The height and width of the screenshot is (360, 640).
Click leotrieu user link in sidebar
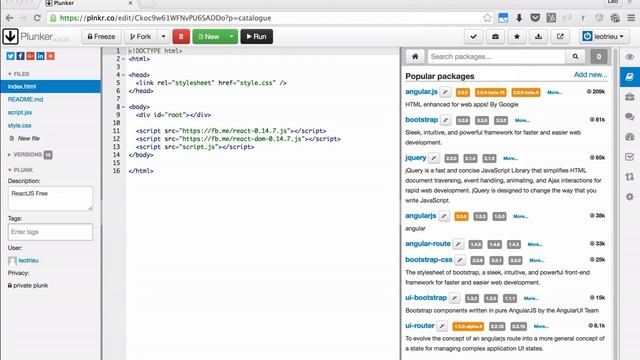pos(28,260)
